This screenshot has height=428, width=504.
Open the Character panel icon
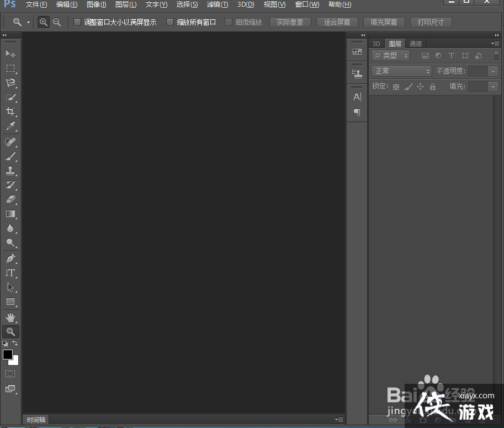click(357, 97)
